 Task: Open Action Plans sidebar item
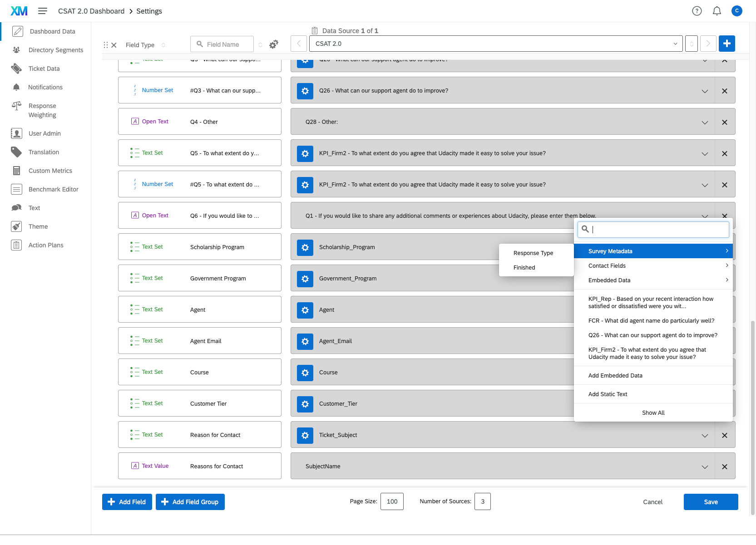click(x=45, y=245)
